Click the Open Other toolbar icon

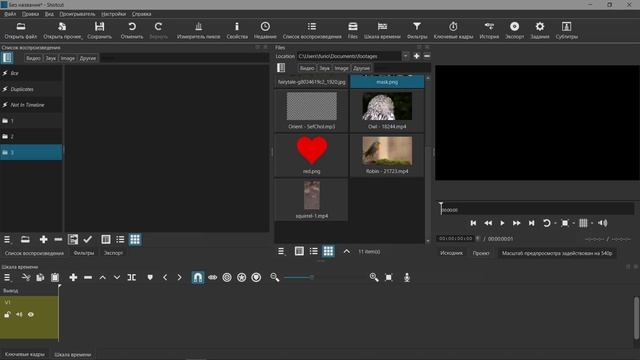tap(62, 27)
